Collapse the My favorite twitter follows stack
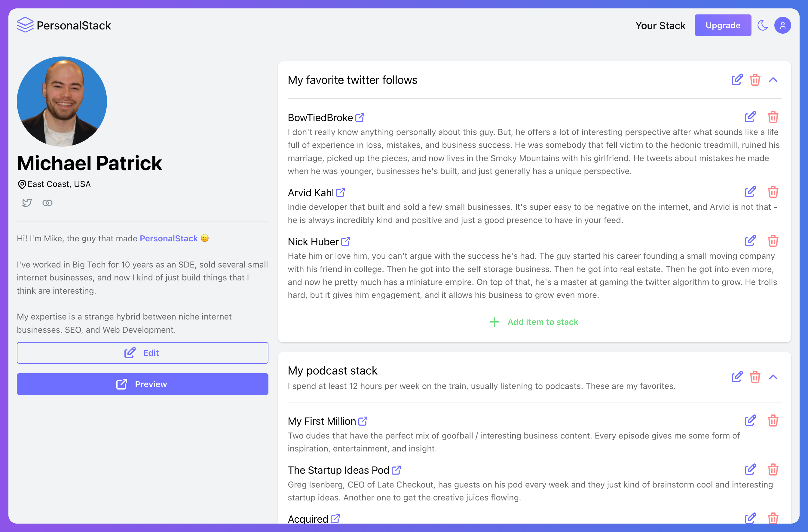This screenshot has width=808, height=532. click(773, 80)
